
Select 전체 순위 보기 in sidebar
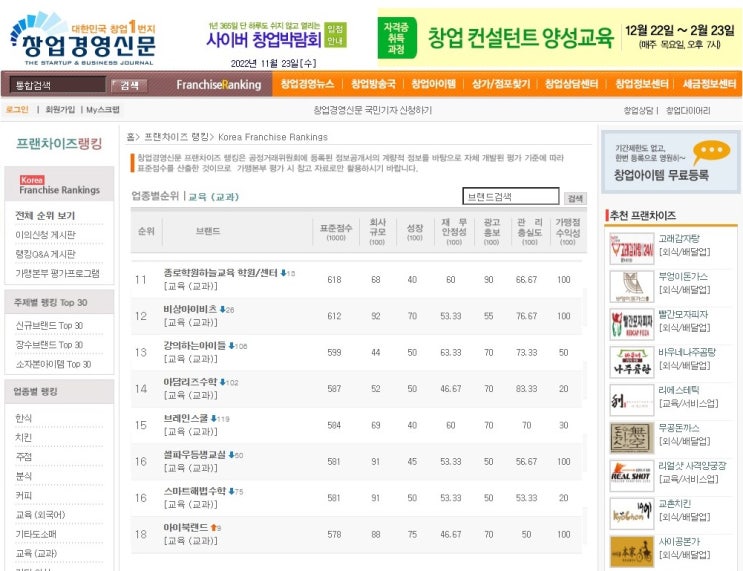click(x=45, y=216)
